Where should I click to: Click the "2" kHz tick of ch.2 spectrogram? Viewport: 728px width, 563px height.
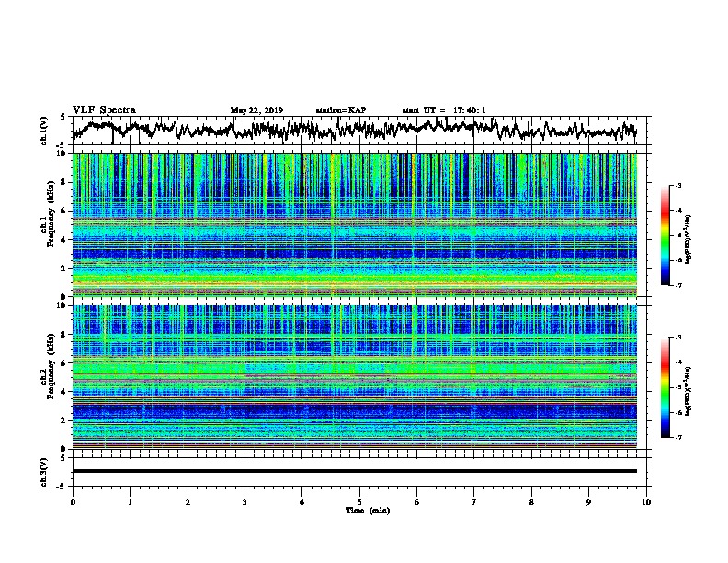[64, 420]
